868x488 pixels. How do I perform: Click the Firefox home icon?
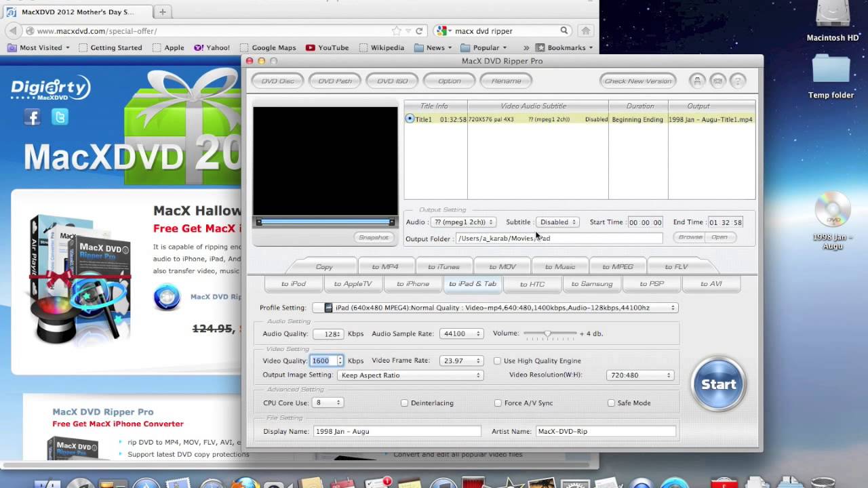point(586,30)
